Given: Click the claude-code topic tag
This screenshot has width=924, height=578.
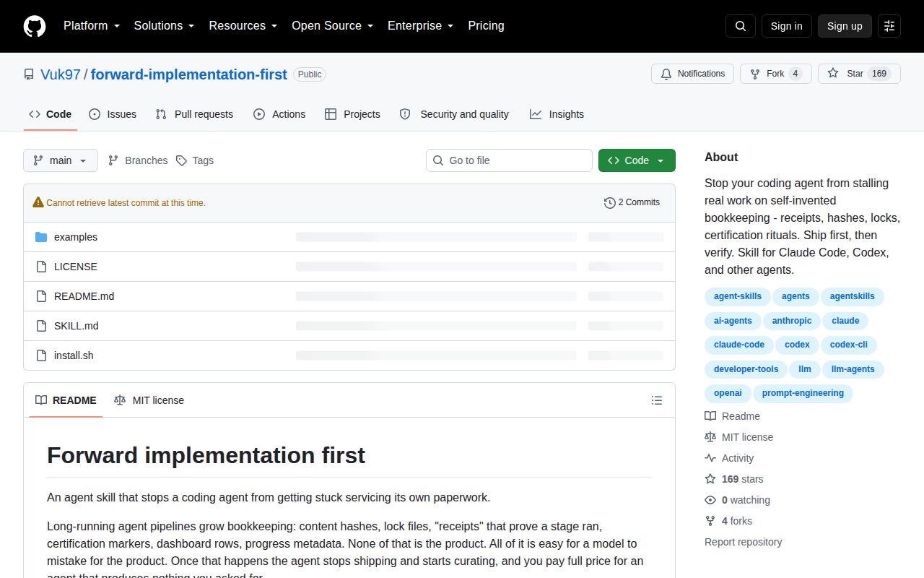Looking at the screenshot, I should tap(739, 345).
